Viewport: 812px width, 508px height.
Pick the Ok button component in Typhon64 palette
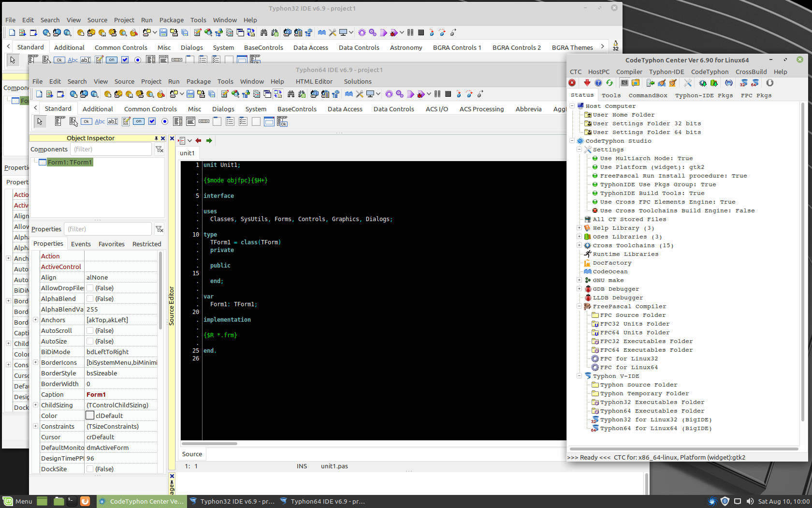(x=87, y=121)
